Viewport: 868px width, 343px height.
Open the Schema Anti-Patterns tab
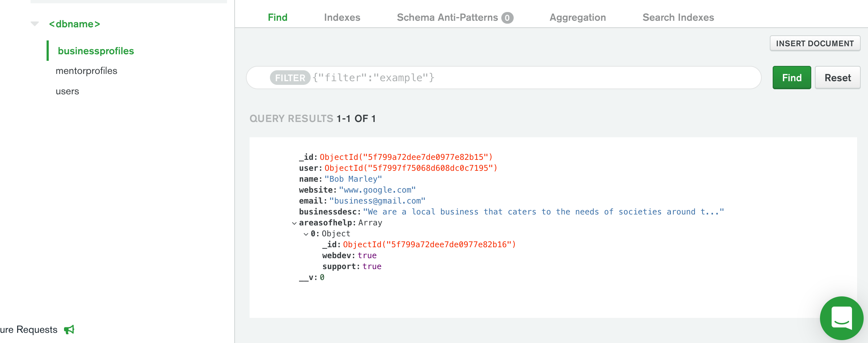[455, 17]
